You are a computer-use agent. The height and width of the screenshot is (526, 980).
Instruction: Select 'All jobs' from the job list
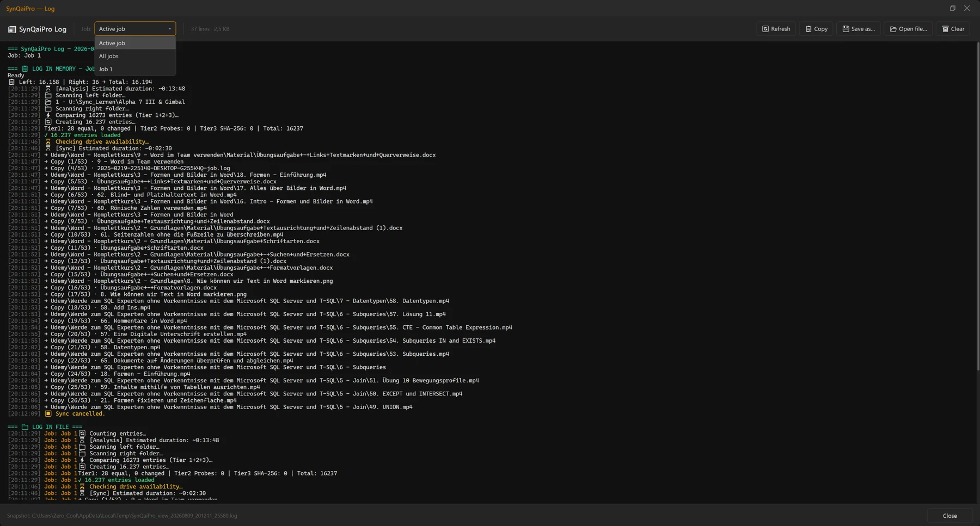[135, 56]
